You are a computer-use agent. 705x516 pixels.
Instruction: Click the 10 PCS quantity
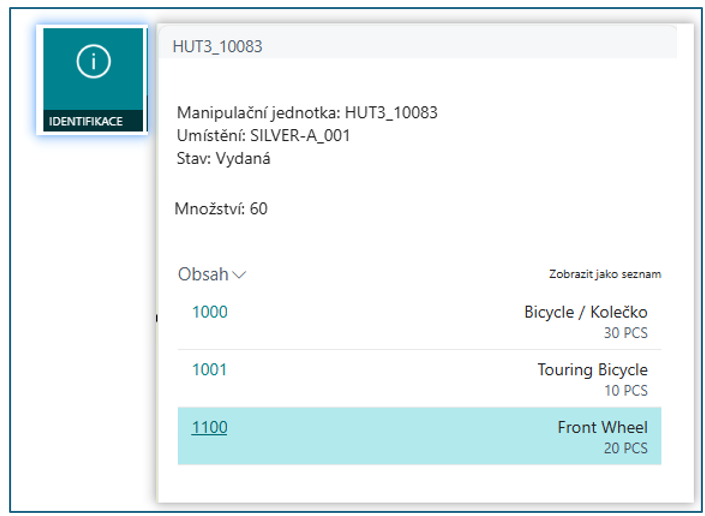point(625,391)
